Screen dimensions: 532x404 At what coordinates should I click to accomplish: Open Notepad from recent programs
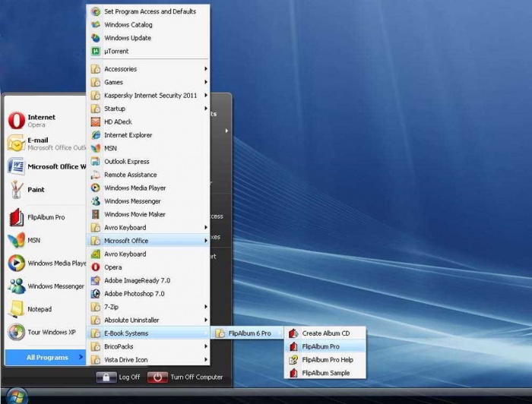pos(39,309)
